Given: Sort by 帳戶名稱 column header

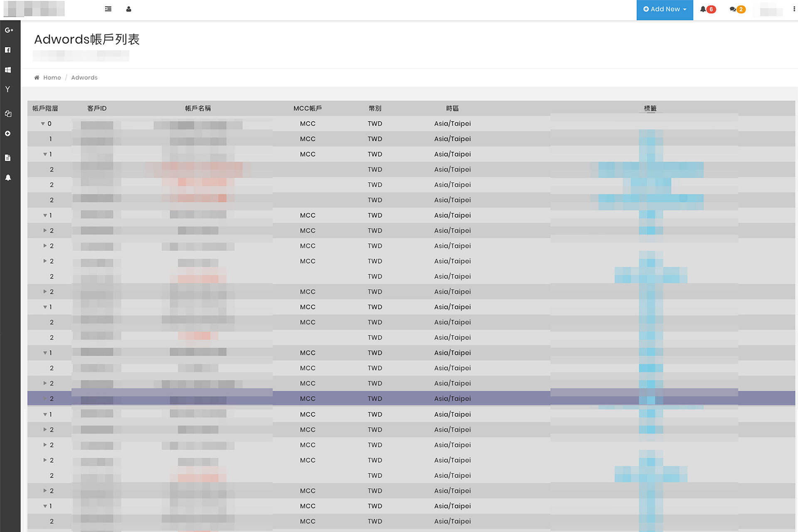Looking at the screenshot, I should 198,108.
